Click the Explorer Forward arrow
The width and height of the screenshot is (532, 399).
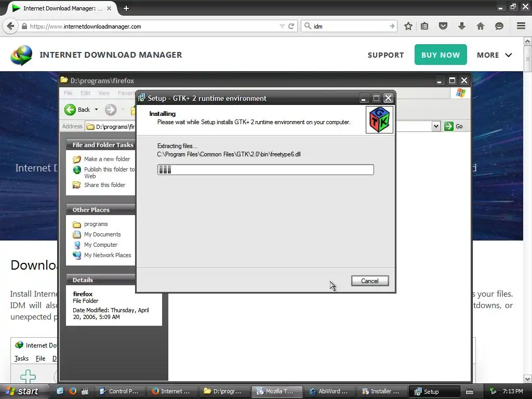tap(111, 110)
